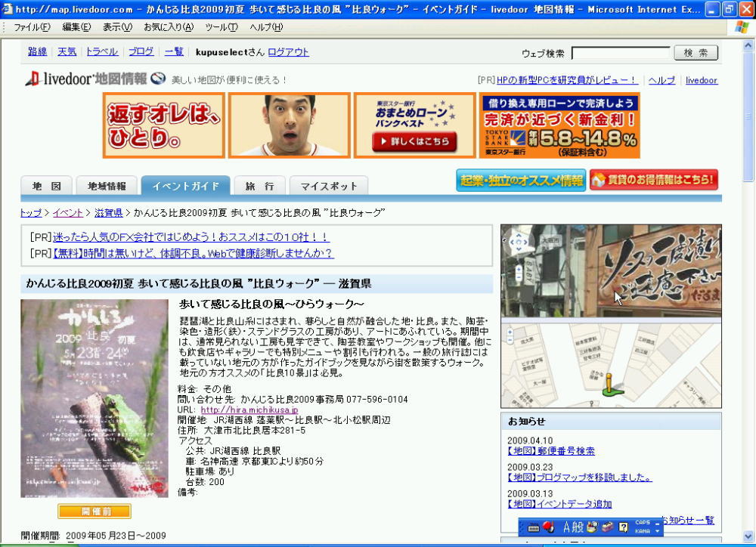Click the 天気 link

tap(67, 51)
